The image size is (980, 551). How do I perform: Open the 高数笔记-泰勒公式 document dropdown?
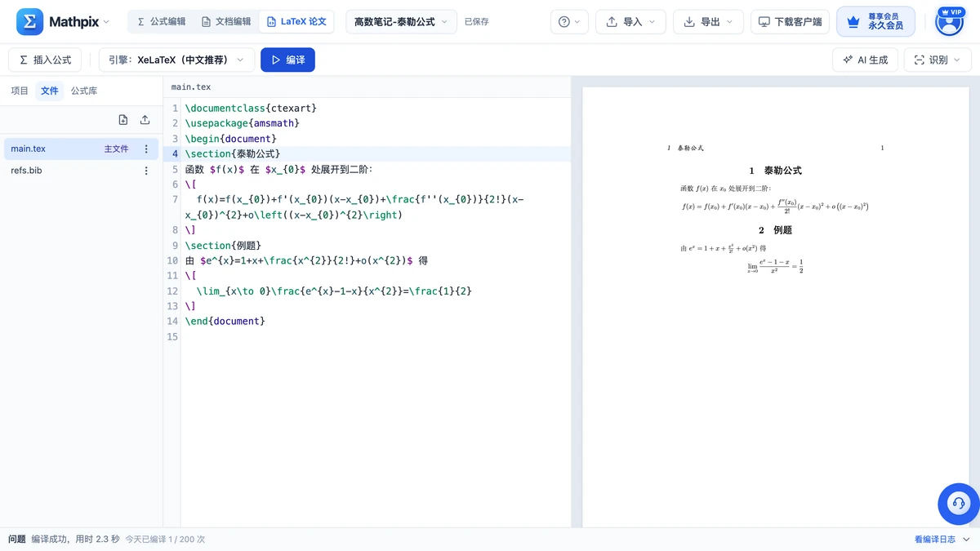click(x=401, y=22)
